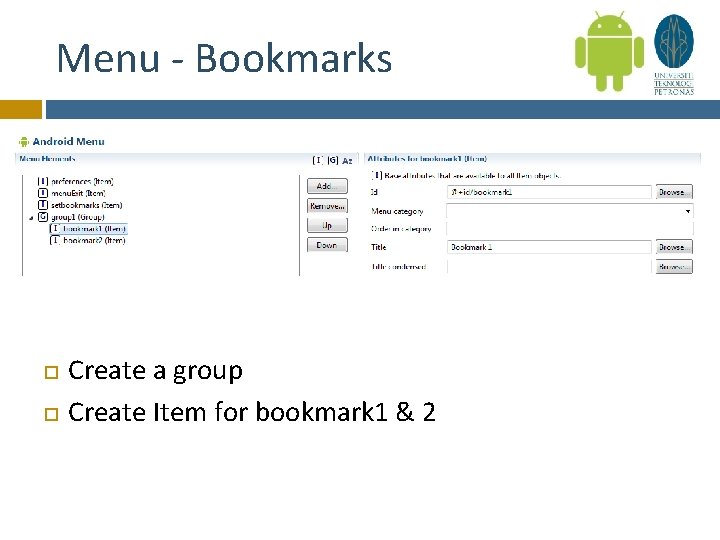Browse for the Title value
The height and width of the screenshot is (540, 720).
pos(674,247)
